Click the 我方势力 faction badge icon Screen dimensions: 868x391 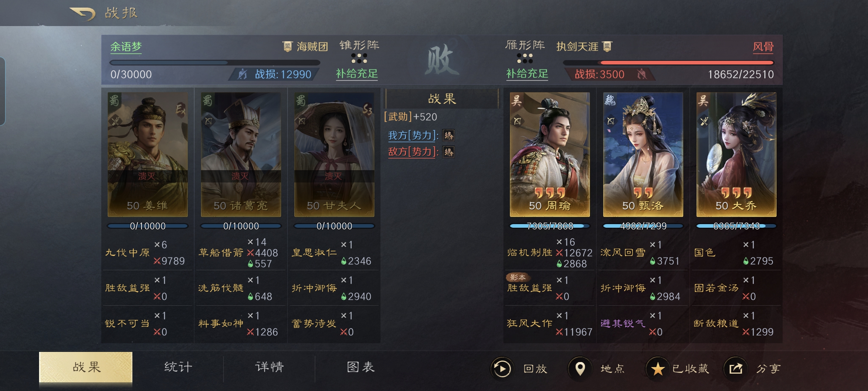click(x=448, y=135)
